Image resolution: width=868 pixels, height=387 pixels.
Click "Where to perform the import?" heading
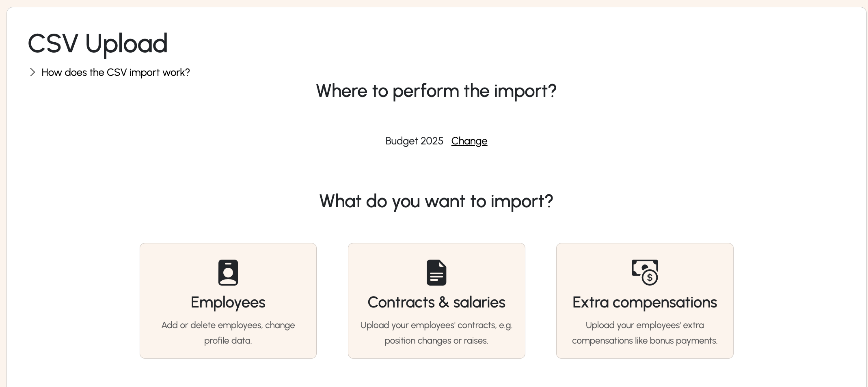[436, 91]
